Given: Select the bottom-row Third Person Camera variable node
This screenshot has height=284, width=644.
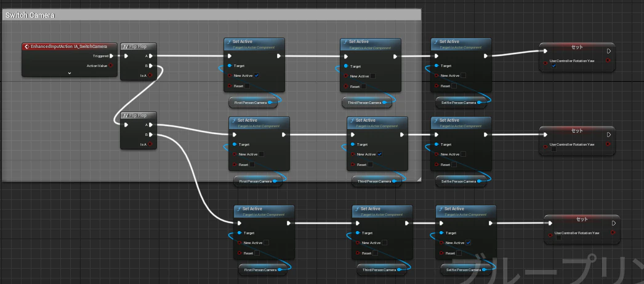Looking at the screenshot, I should click(x=382, y=270).
